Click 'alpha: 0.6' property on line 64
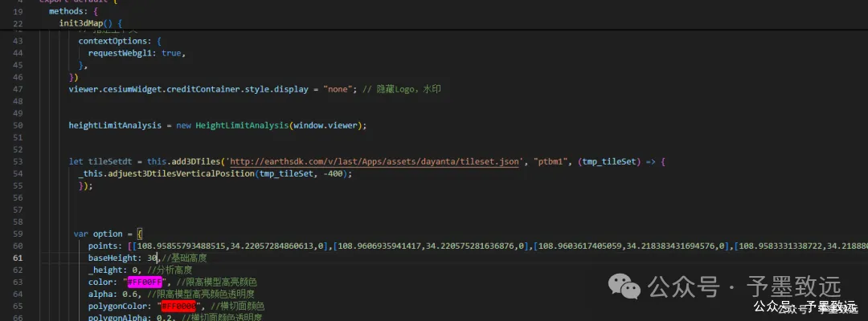Screen dimensions: 868x321 tap(115, 294)
